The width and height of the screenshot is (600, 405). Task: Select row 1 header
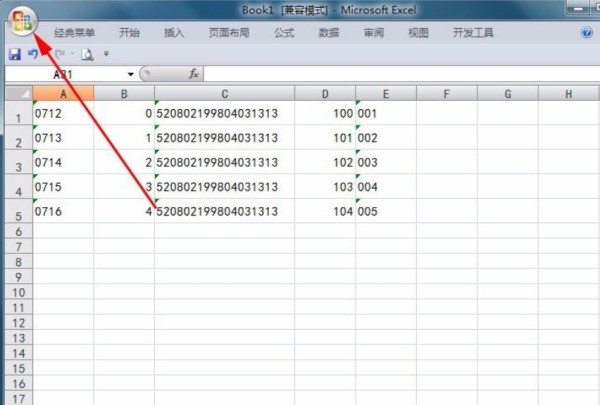pyautogui.click(x=19, y=113)
